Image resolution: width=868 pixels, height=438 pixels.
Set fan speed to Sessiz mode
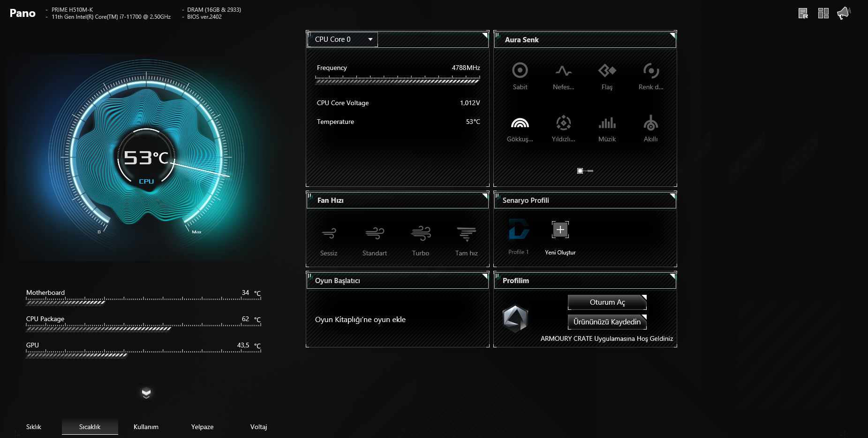click(329, 239)
